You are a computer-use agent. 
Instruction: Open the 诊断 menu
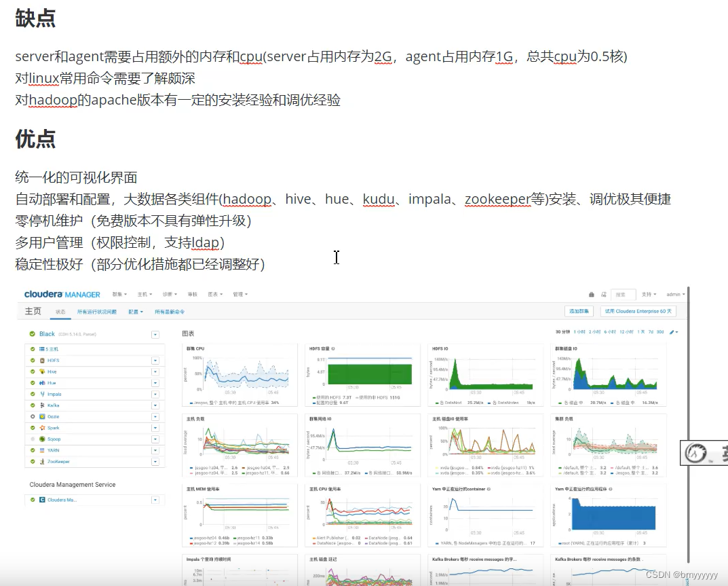pyautogui.click(x=170, y=295)
